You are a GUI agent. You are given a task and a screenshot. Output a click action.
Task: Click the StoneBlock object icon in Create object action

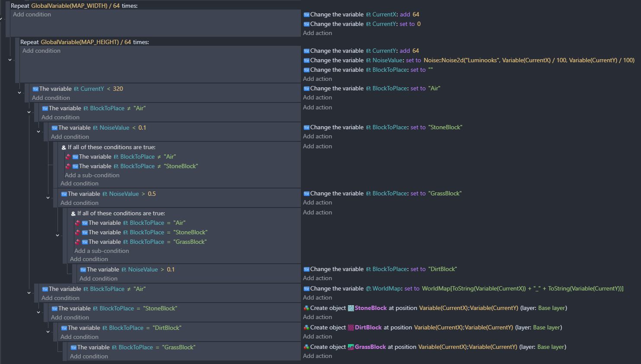coord(351,308)
